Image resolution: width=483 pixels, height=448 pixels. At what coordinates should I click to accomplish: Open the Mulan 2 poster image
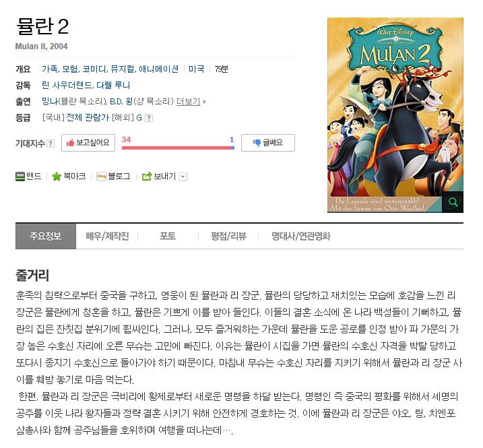coord(395,115)
